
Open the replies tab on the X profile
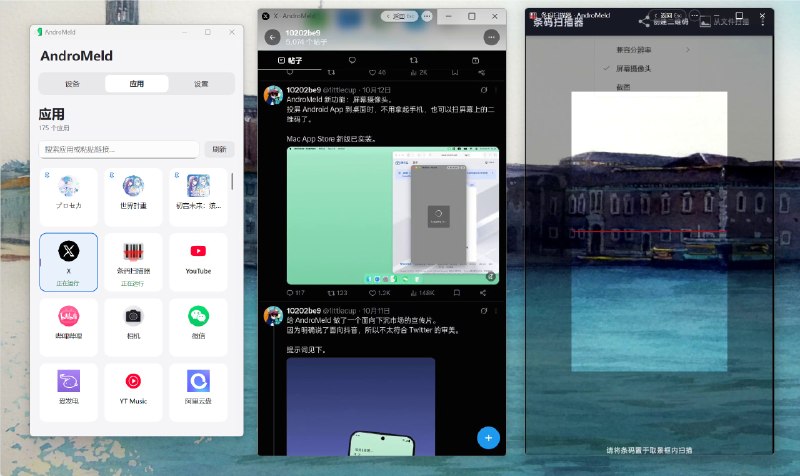click(352, 60)
